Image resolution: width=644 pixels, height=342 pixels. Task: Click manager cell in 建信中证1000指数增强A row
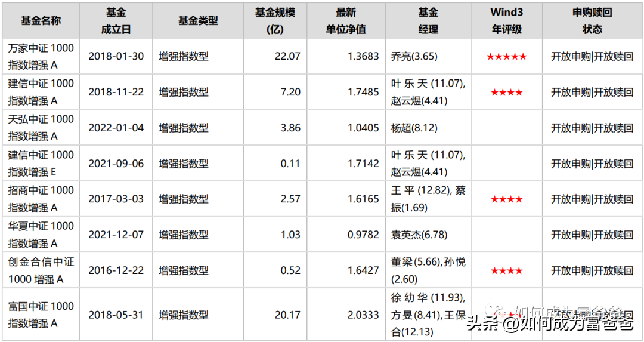pos(428,92)
